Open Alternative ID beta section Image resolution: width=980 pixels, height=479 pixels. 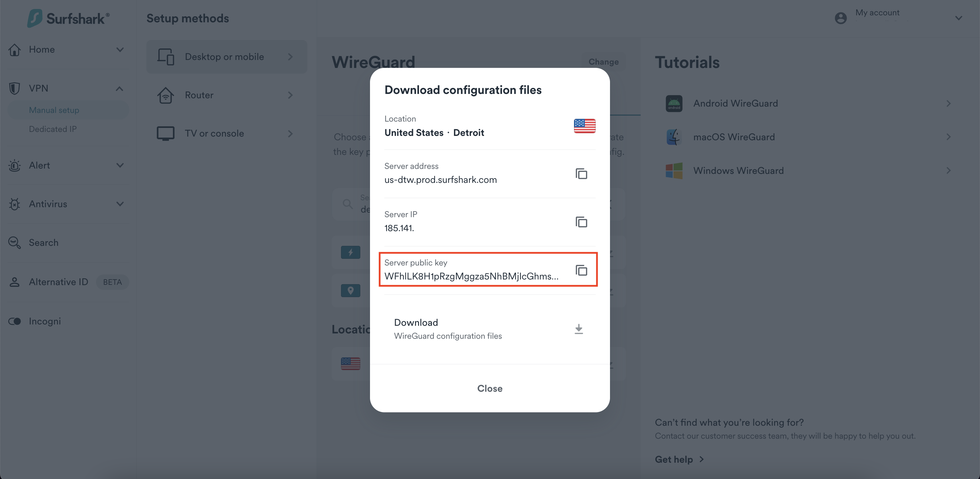[59, 282]
